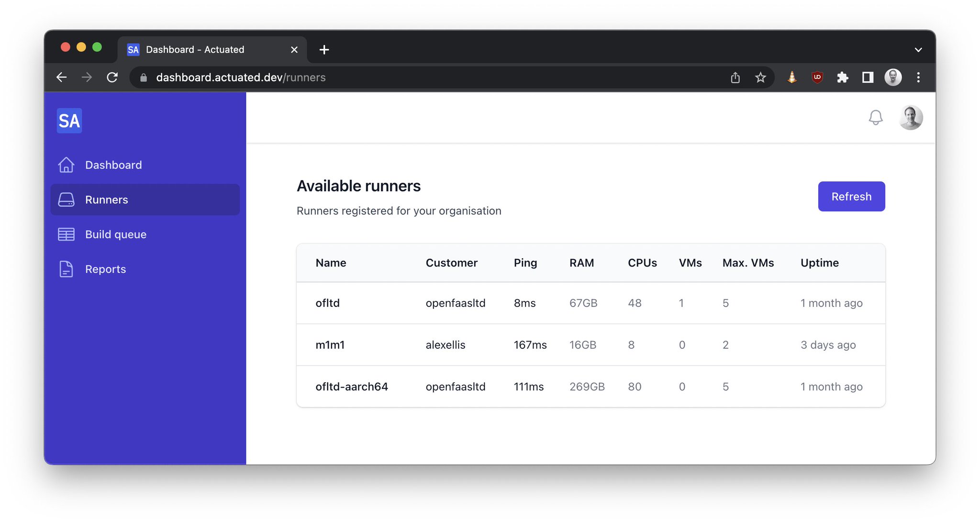Click the ofltd row's 1 month ago uptime
Screen dimensions: 980x523
pos(831,303)
